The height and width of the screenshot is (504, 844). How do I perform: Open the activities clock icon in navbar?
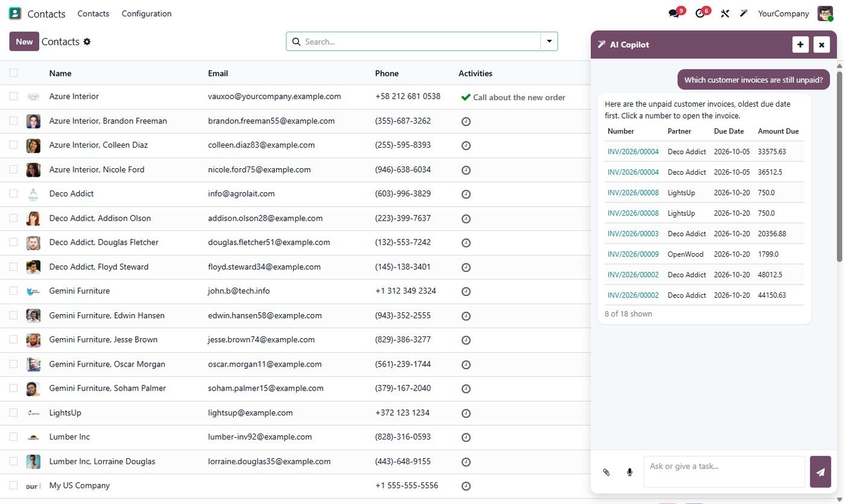[x=700, y=13]
